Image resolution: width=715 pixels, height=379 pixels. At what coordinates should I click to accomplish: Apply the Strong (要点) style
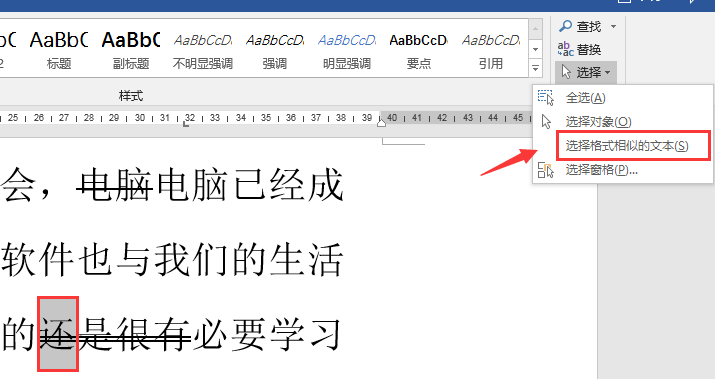click(x=419, y=48)
